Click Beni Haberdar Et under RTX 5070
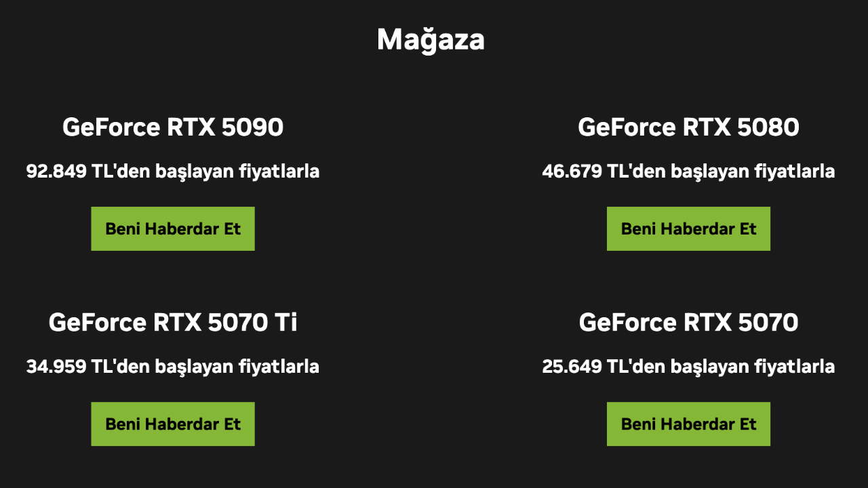 688,424
